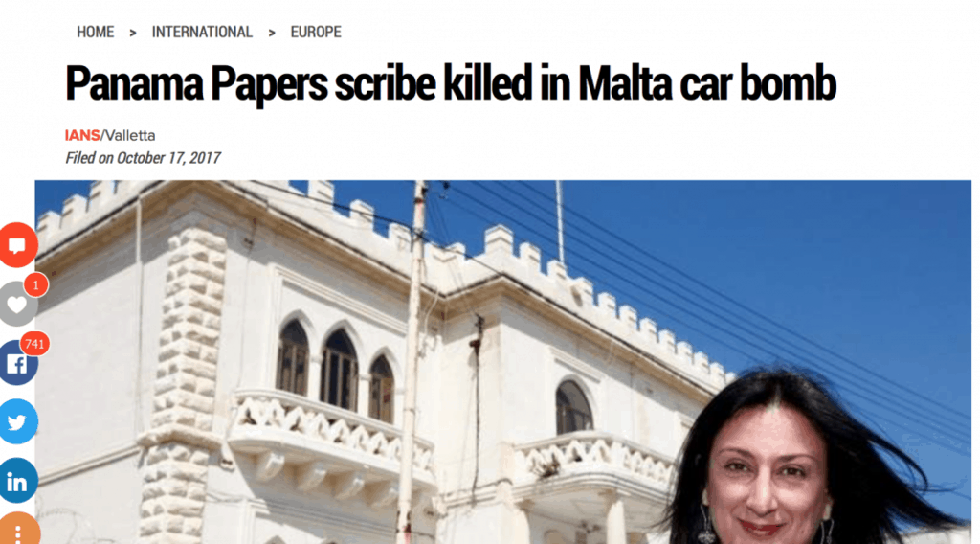Share the article on LinkedIn icon
The width and height of the screenshot is (980, 544).
[17, 481]
